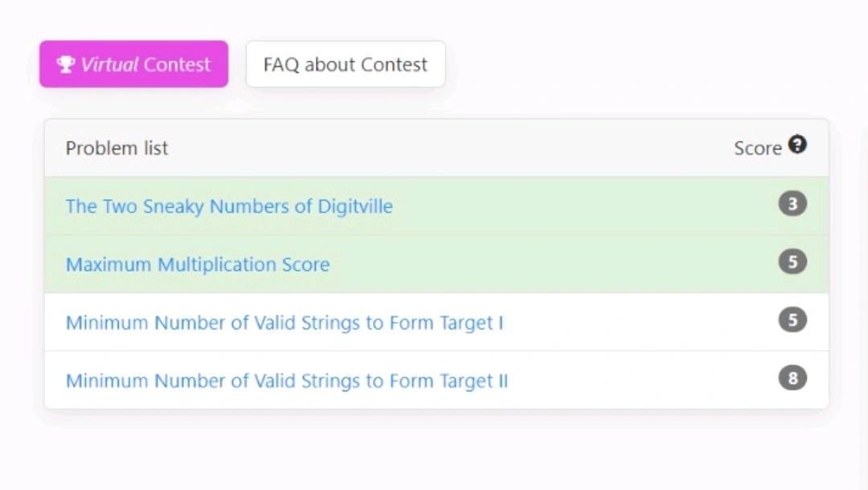This screenshot has width=868, height=490.
Task: Open Minimum Number of Valid Strings Target I
Action: pos(285,322)
